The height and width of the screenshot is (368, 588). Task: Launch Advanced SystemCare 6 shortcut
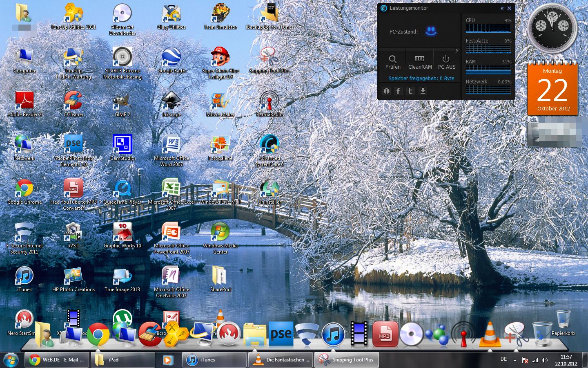[x=269, y=150]
